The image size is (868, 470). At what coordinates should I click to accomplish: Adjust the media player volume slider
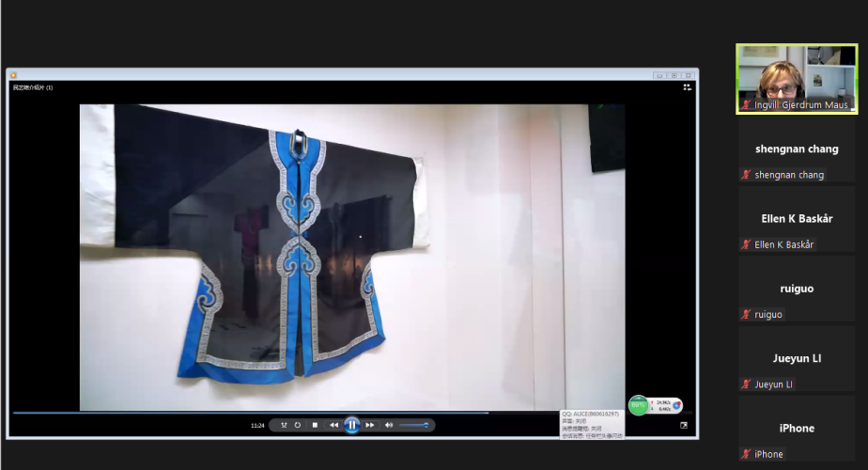[414, 425]
